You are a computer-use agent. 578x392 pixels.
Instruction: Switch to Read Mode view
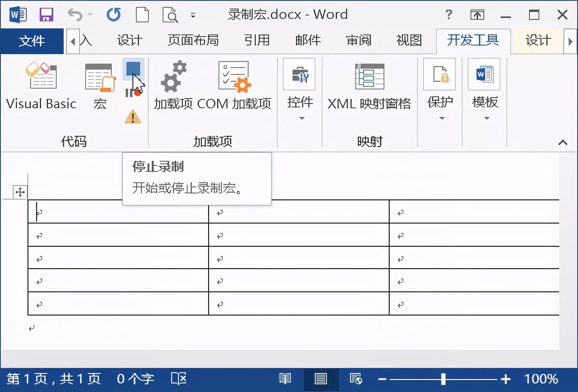tap(285, 379)
